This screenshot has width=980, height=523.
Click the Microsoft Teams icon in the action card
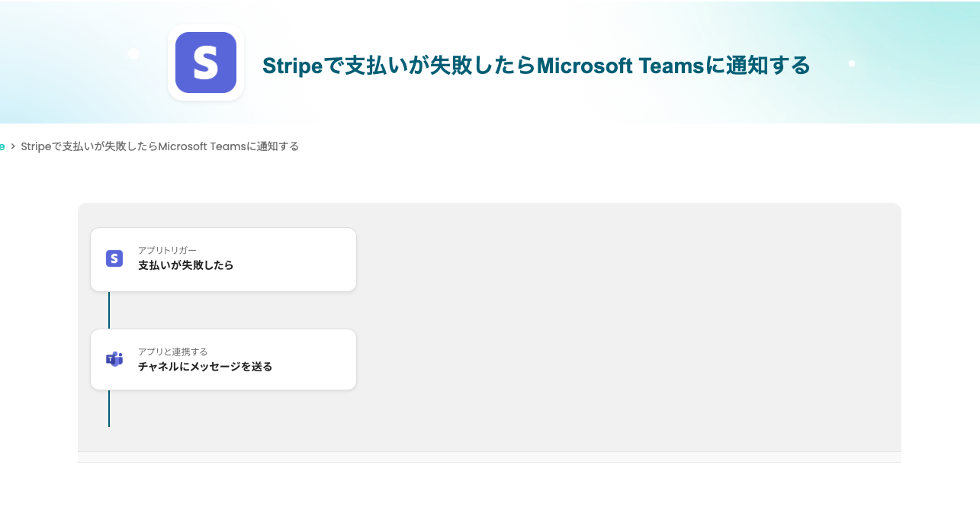114,359
